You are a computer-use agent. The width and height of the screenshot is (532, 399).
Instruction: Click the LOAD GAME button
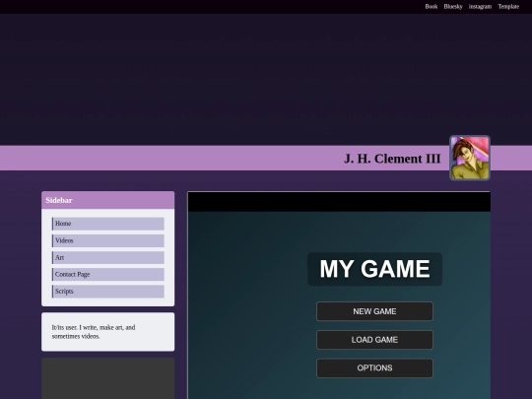click(374, 340)
